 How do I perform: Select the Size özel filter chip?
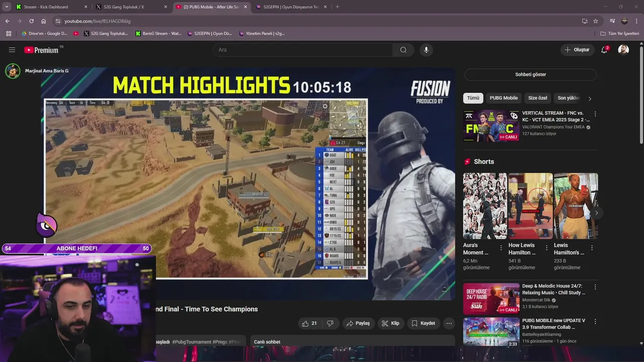click(x=537, y=98)
